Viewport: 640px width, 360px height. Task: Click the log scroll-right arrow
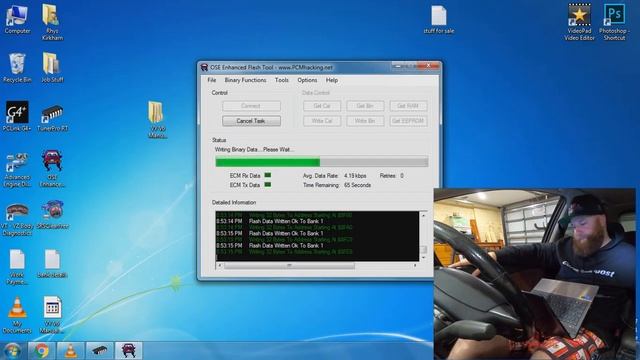(x=415, y=265)
